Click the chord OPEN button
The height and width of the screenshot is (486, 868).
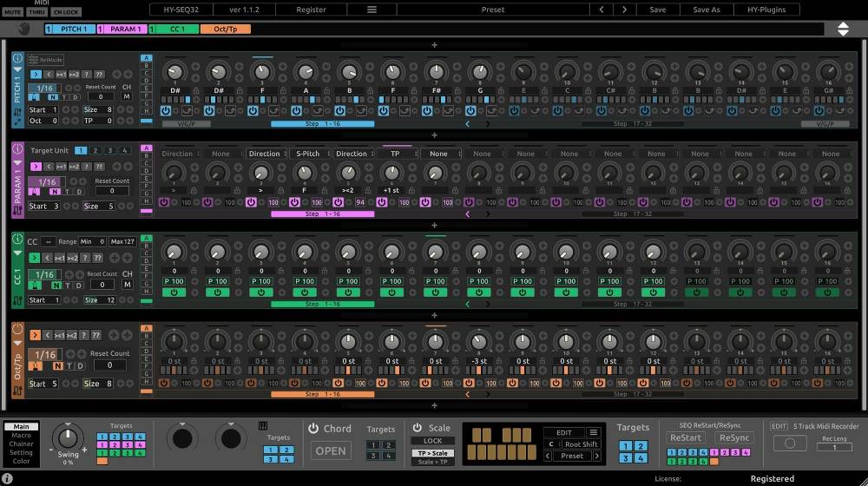click(331, 450)
